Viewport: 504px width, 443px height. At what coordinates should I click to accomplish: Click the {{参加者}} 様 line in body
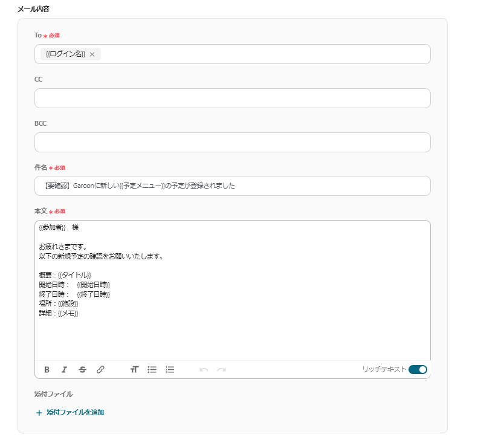[59, 228]
